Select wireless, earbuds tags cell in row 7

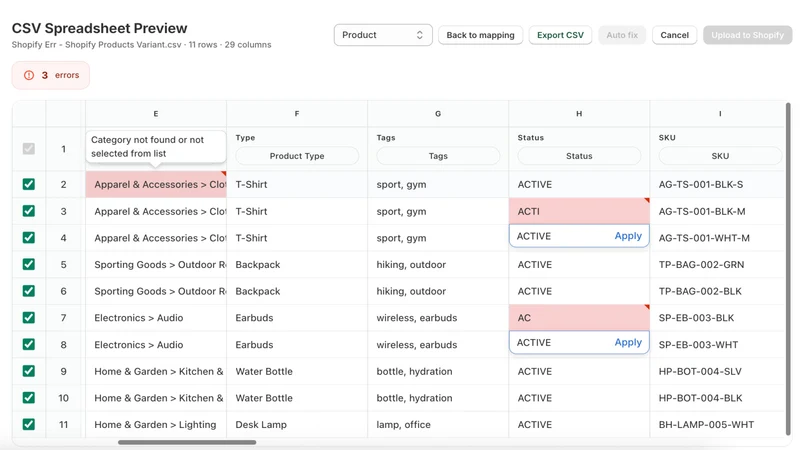coord(438,318)
